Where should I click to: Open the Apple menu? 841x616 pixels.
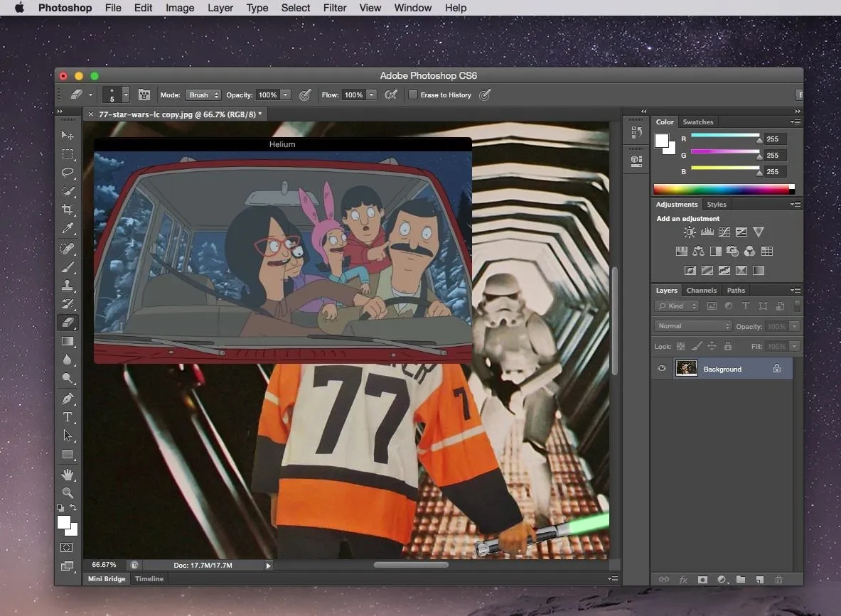click(19, 8)
